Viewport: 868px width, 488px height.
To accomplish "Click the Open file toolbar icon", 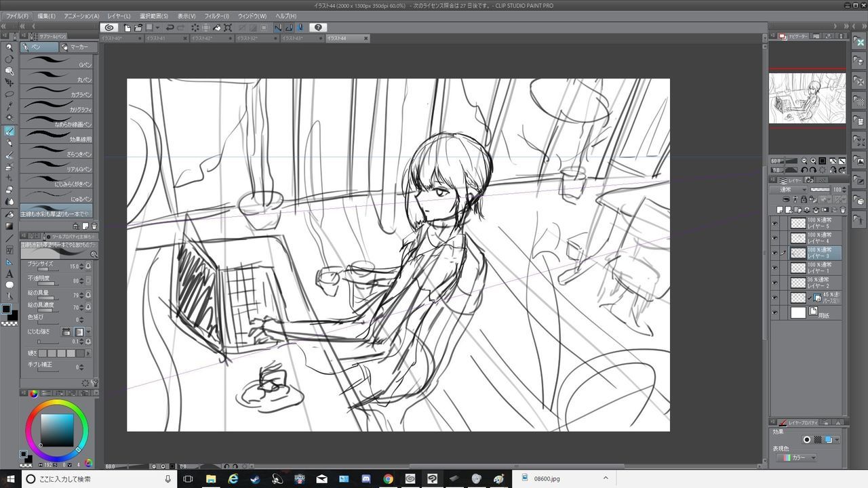I will tap(138, 28).
